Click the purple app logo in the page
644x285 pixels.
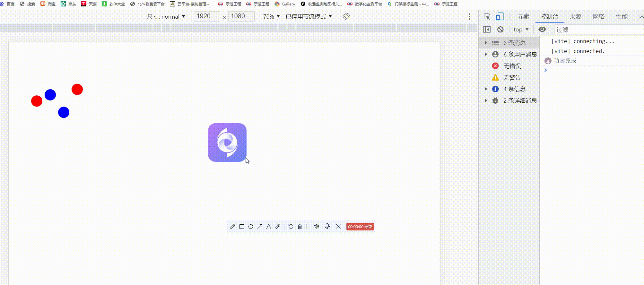point(227,142)
